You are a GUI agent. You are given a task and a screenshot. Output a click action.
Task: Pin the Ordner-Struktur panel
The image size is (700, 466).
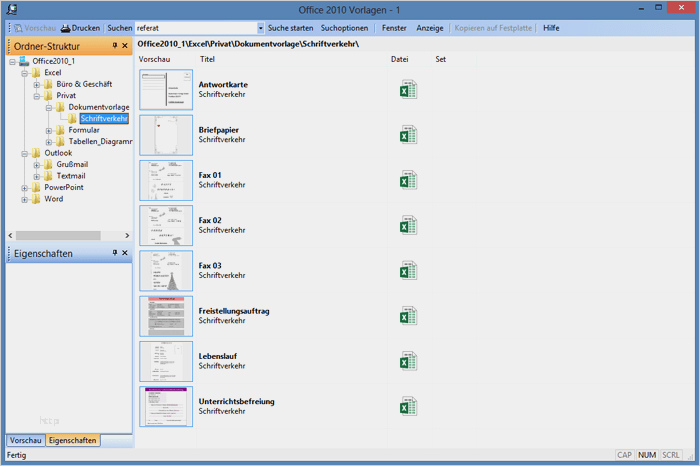tap(114, 46)
